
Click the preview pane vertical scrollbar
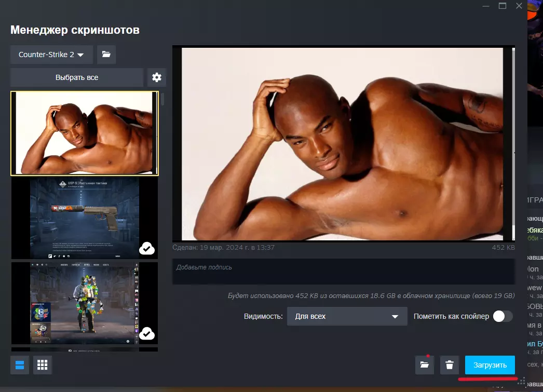click(513, 144)
